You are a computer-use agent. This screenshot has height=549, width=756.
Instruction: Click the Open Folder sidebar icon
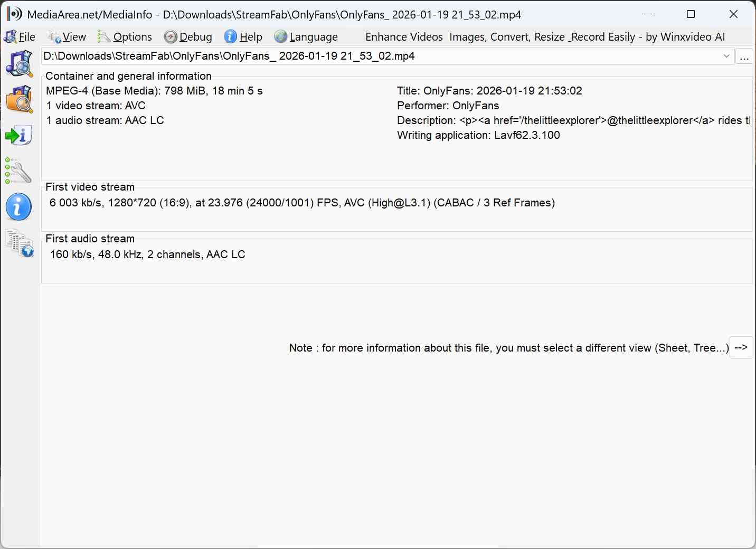coord(19,99)
